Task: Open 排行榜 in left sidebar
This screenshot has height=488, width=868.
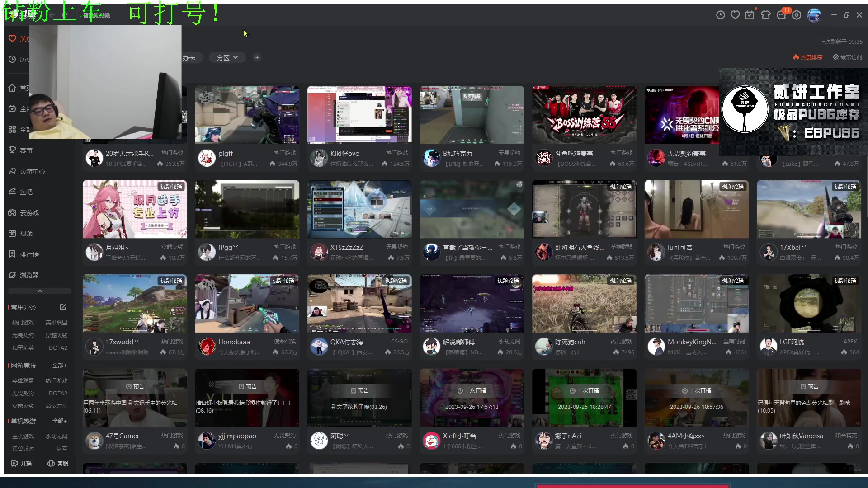Action: click(29, 254)
